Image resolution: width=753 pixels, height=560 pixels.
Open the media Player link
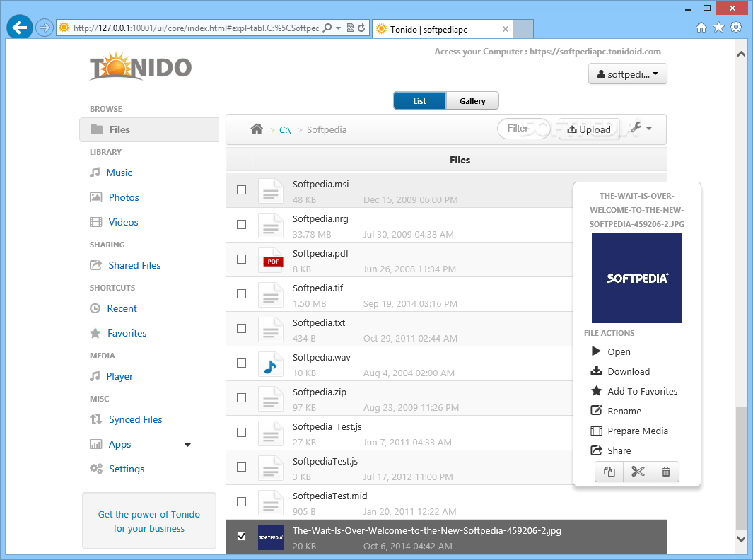point(119,376)
